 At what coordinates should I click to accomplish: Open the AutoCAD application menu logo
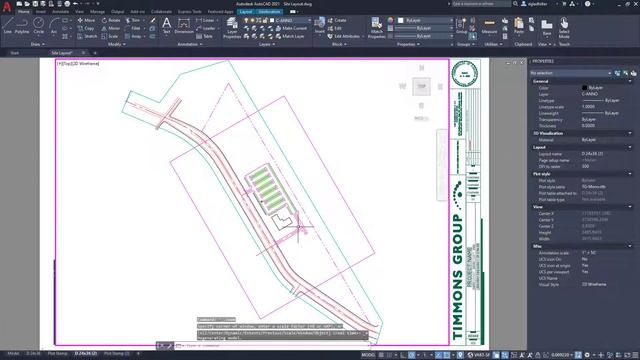(x=7, y=6)
